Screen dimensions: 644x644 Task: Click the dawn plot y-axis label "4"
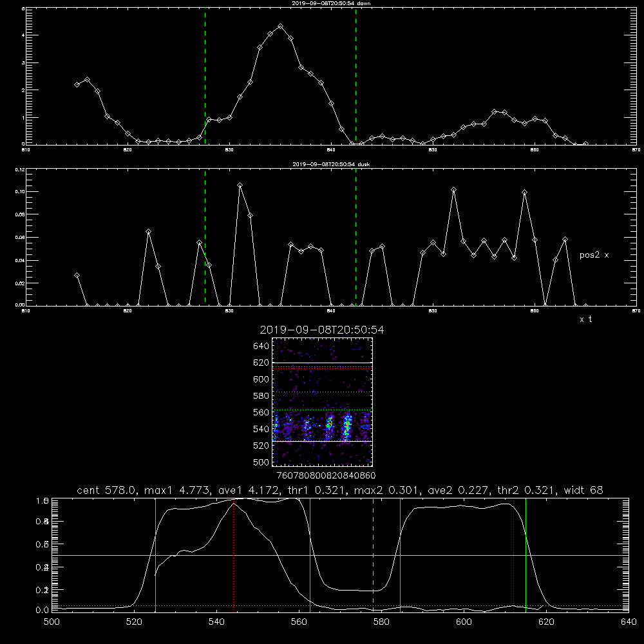coord(23,35)
